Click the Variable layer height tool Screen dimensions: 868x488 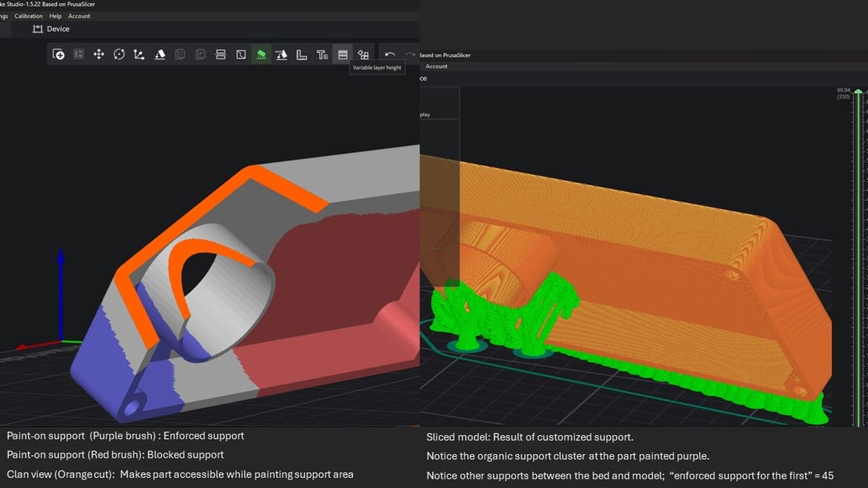click(x=342, y=54)
